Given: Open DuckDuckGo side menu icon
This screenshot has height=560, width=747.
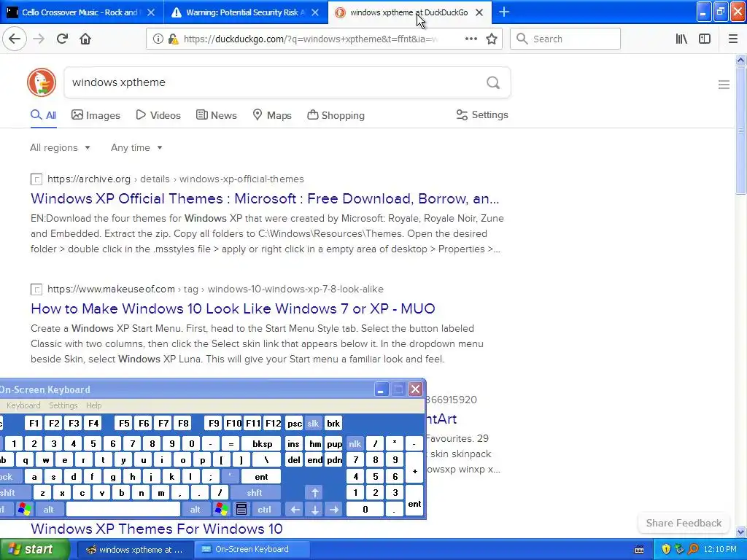Looking at the screenshot, I should point(724,85).
